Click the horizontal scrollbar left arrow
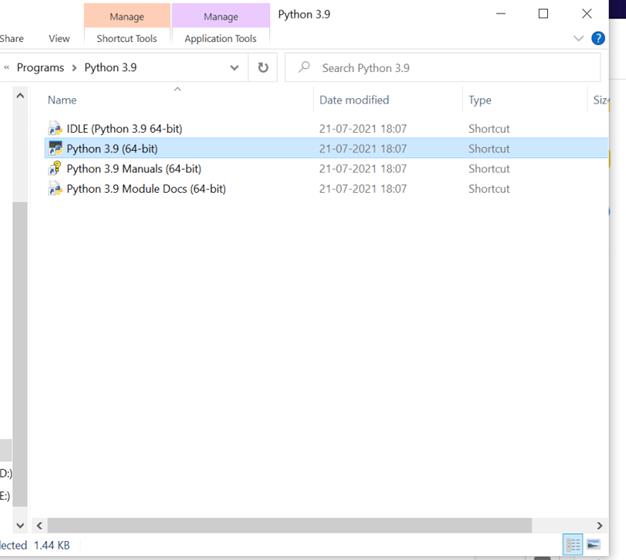Viewport: 626px width, 560px height. [x=39, y=525]
